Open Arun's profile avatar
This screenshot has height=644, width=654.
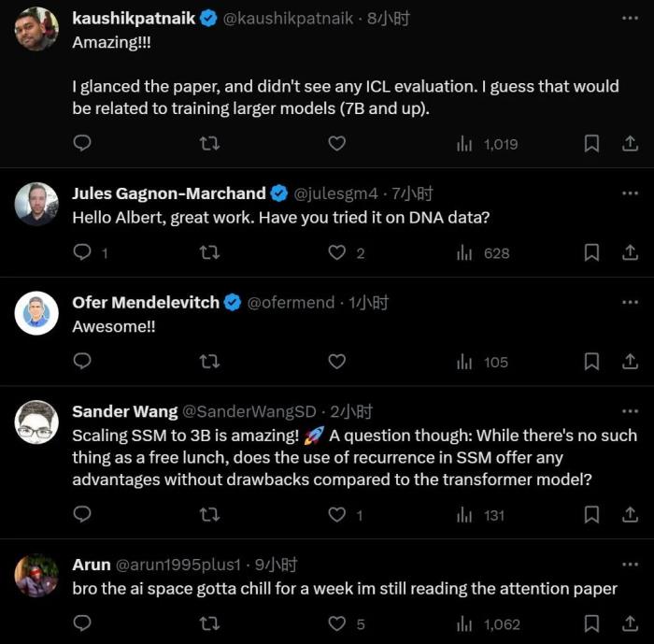36,575
